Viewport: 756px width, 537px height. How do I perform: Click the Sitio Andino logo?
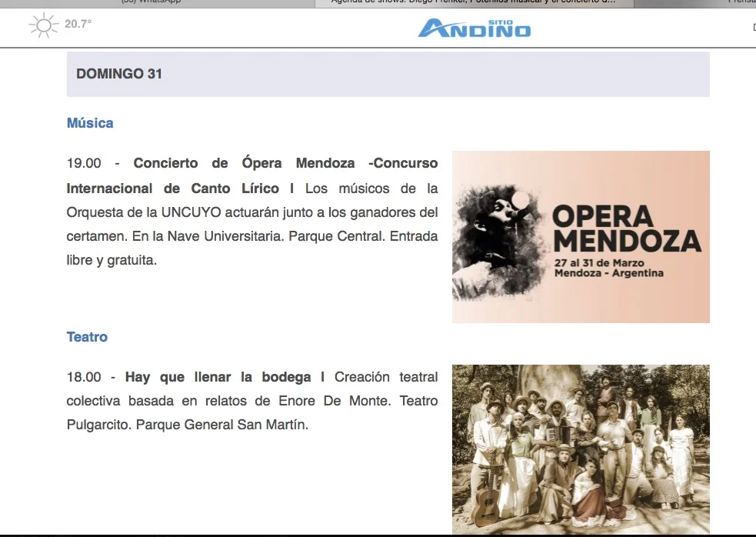(x=475, y=28)
